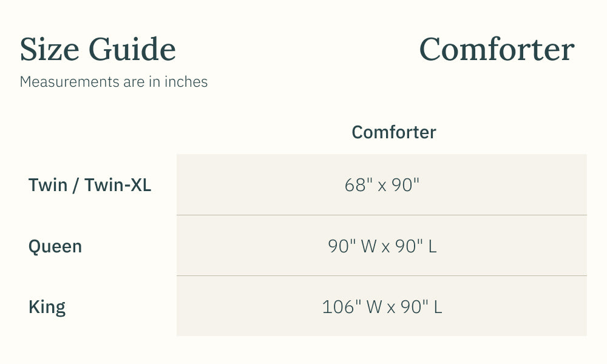Click the length letter L in Queen row

(x=432, y=246)
